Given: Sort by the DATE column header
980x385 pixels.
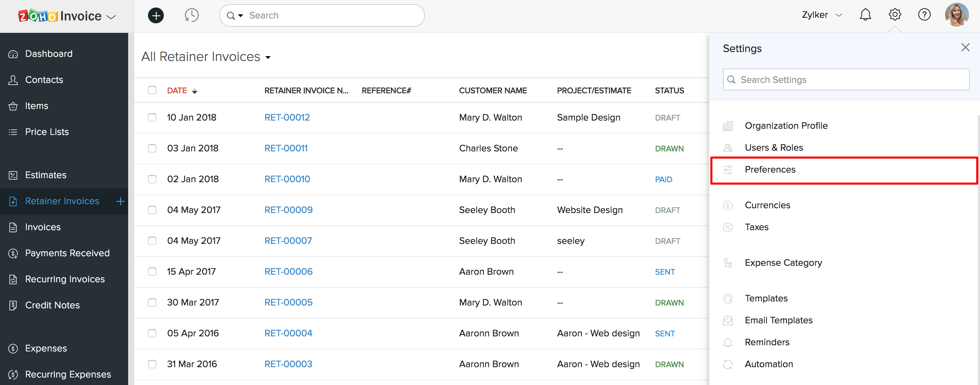Looking at the screenshot, I should pos(177,90).
